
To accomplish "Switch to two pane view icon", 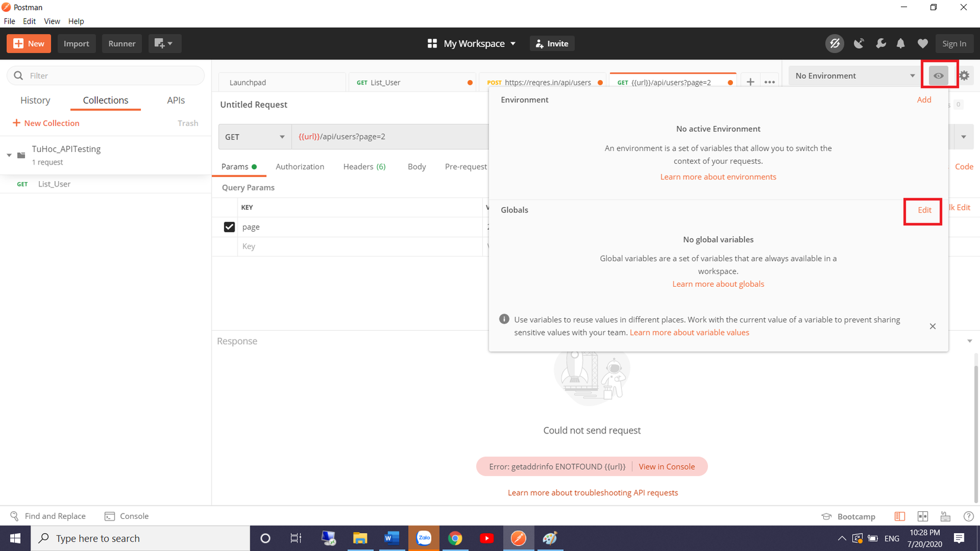I will [922, 517].
